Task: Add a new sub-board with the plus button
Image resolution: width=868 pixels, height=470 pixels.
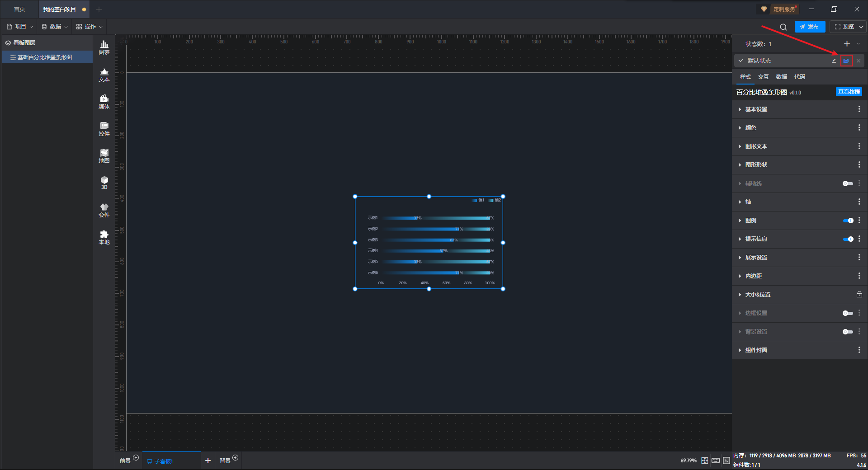Action: [208, 461]
